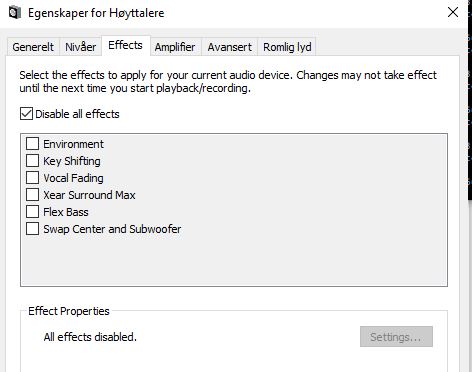Viewport: 472px width, 372px height.
Task: Go to the Amplifier tab
Action: pos(175,47)
